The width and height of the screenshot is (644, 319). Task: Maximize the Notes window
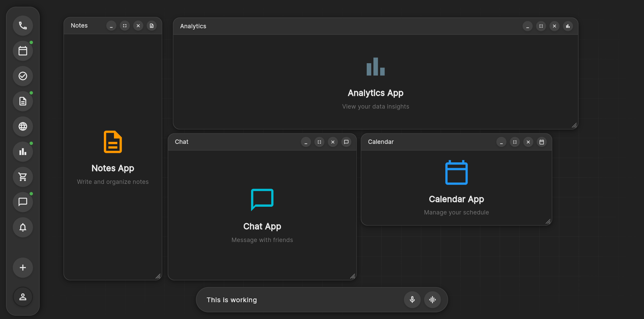click(x=125, y=26)
